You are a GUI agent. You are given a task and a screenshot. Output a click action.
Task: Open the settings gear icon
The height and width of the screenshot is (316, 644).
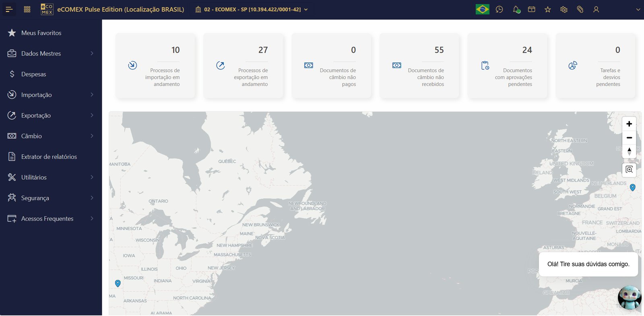tap(563, 9)
